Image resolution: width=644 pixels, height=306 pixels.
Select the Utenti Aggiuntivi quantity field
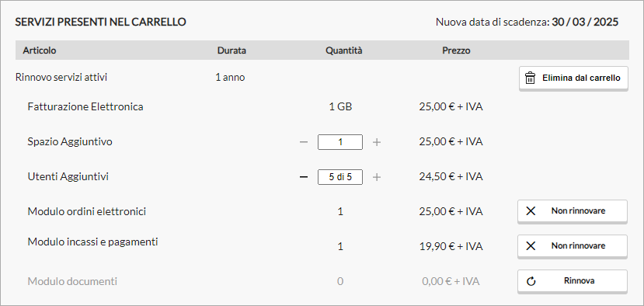coord(340,177)
